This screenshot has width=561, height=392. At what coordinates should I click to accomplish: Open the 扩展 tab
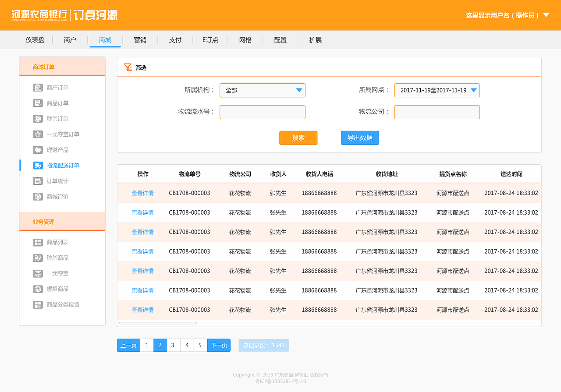tap(316, 40)
